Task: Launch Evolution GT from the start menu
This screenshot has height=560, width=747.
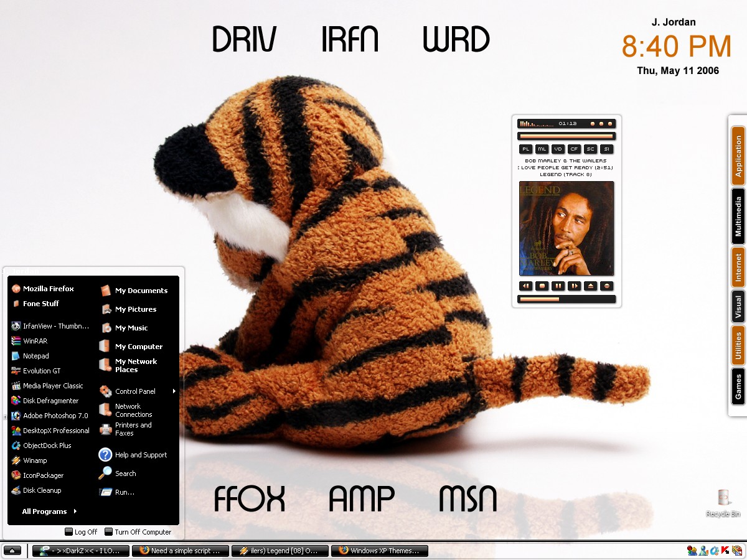Action: (x=36, y=371)
